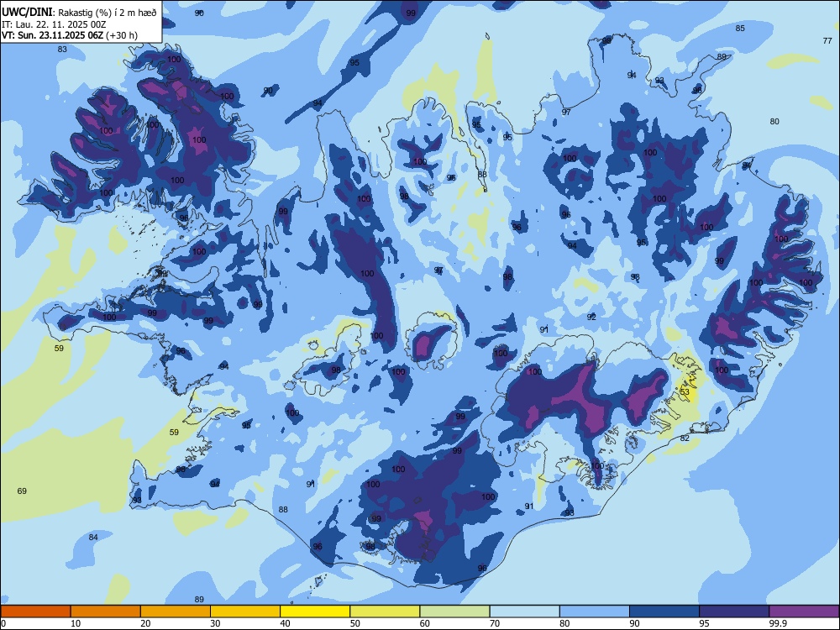
Task: Click the valid time 'VT: Sun. 23.11.2025 06Z (+30 h)'
Action: (70, 35)
